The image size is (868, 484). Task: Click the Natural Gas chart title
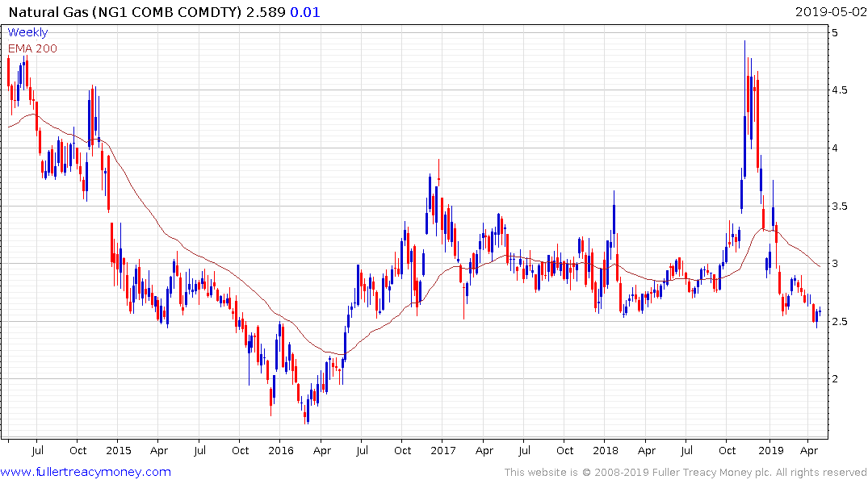tap(123, 12)
